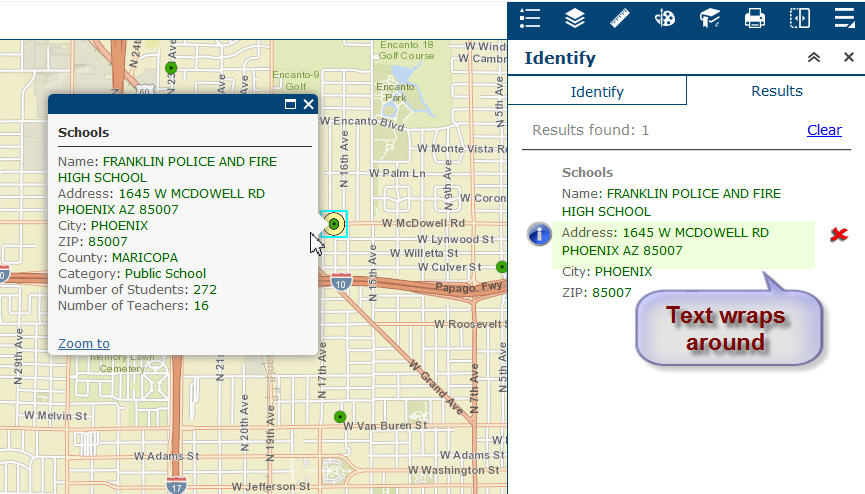Click the 'Schools' heading in results panel

(587, 172)
